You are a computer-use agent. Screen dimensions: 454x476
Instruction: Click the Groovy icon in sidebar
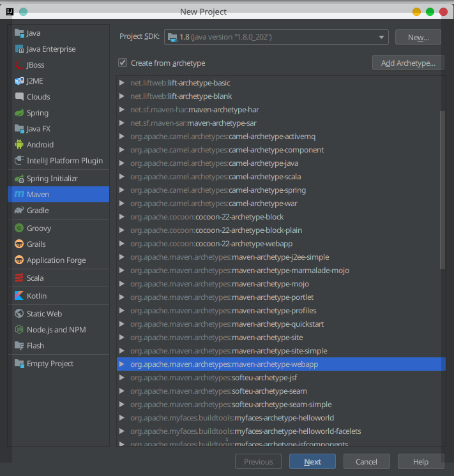click(19, 228)
